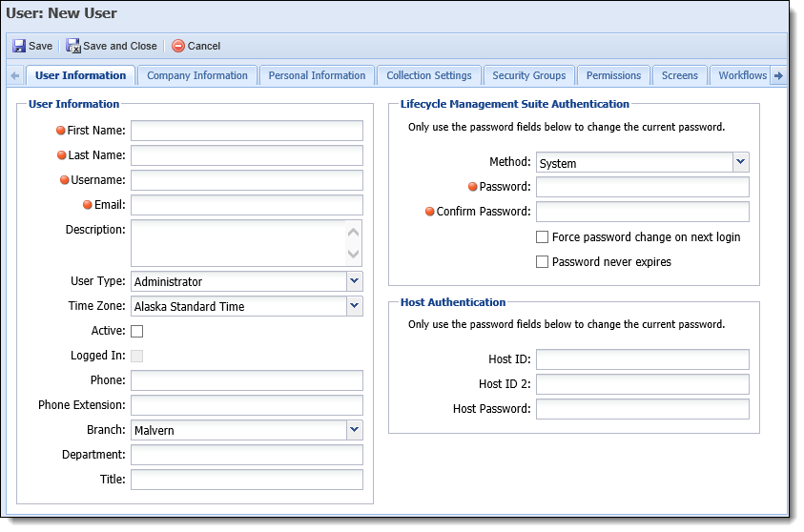This screenshot has height=532, width=804.
Task: Click the 'Host Authentication' group title
Action: (x=453, y=302)
